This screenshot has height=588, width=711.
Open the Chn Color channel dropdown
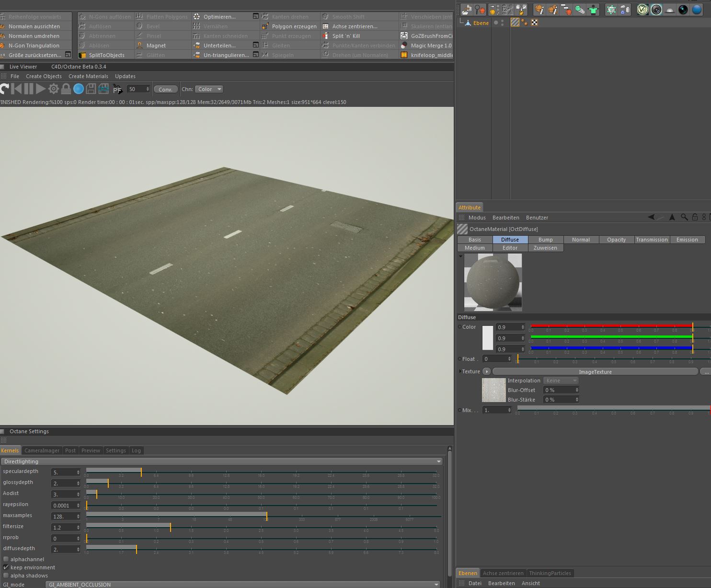(x=209, y=89)
